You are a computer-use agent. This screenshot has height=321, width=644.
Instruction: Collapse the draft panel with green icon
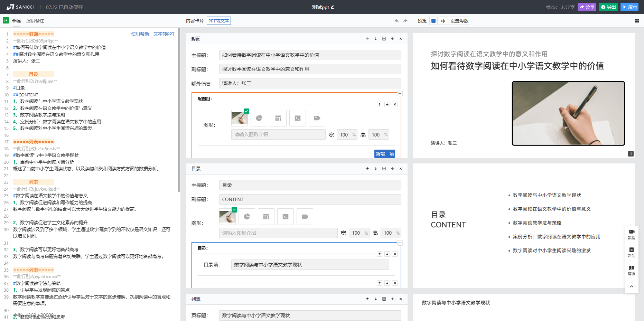click(x=6, y=20)
